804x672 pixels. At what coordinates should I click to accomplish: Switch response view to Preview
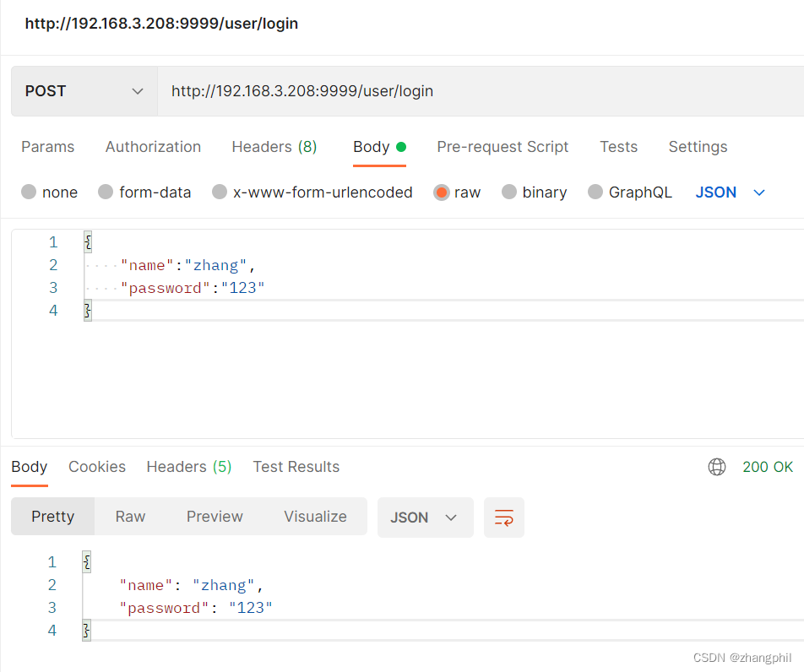215,517
